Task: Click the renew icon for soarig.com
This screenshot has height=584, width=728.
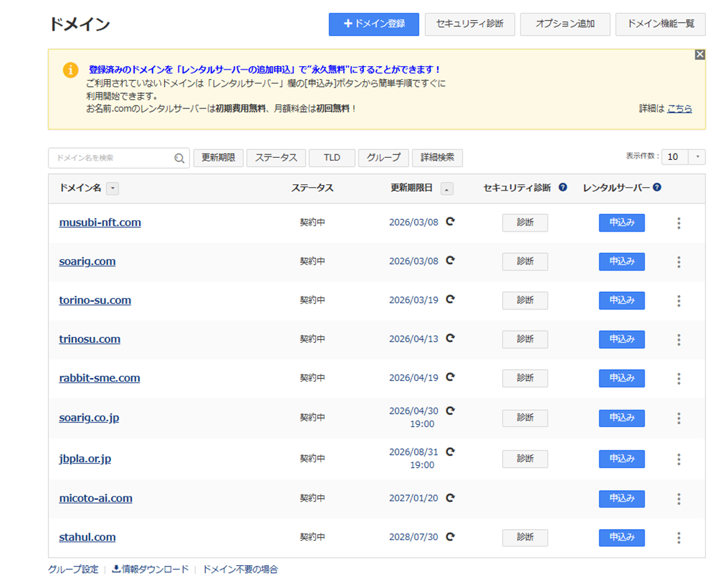Action: coord(450,260)
